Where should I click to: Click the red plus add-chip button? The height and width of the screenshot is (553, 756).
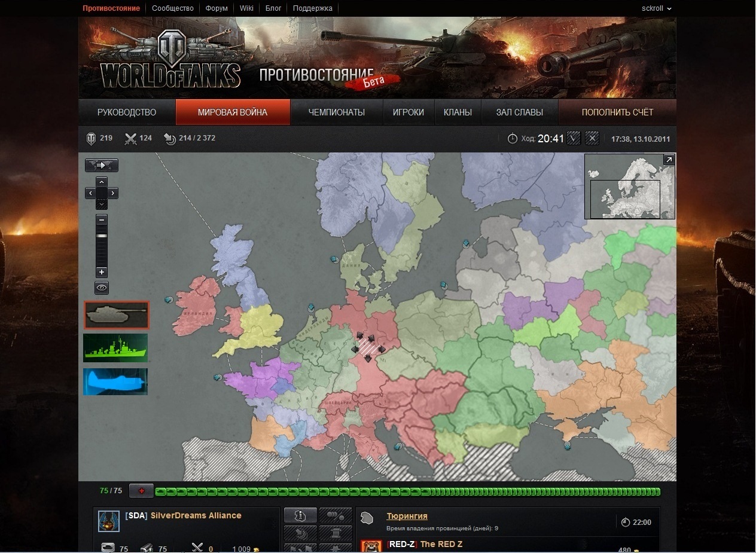(142, 491)
